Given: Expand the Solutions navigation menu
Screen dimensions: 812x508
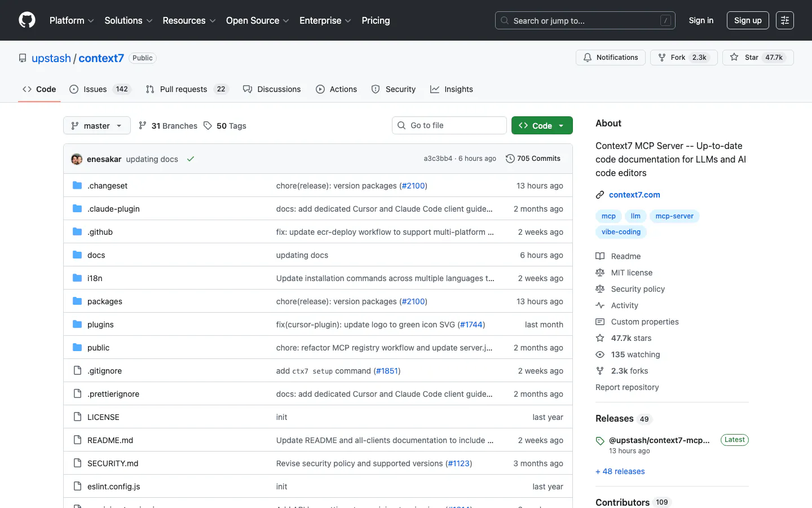Looking at the screenshot, I should [129, 20].
